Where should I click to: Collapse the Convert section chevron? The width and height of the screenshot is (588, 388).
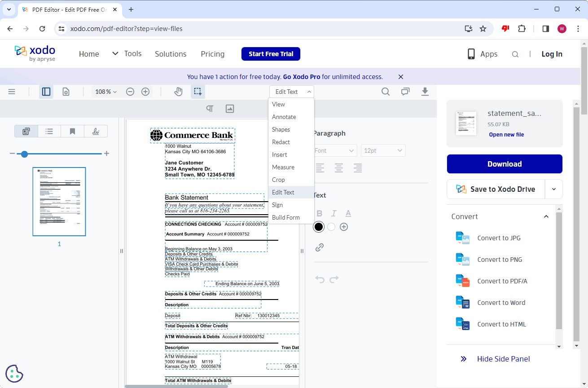[546, 216]
